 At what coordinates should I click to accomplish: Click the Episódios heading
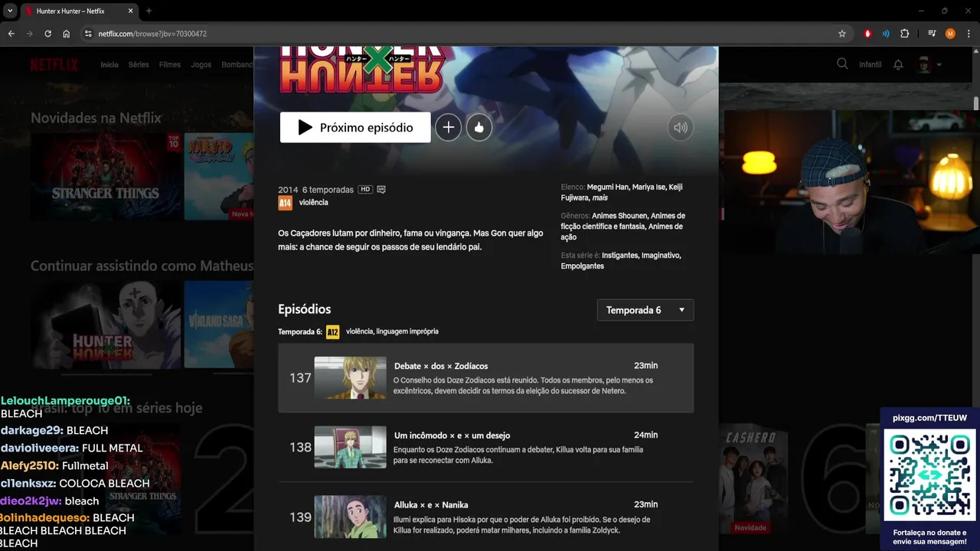(305, 309)
